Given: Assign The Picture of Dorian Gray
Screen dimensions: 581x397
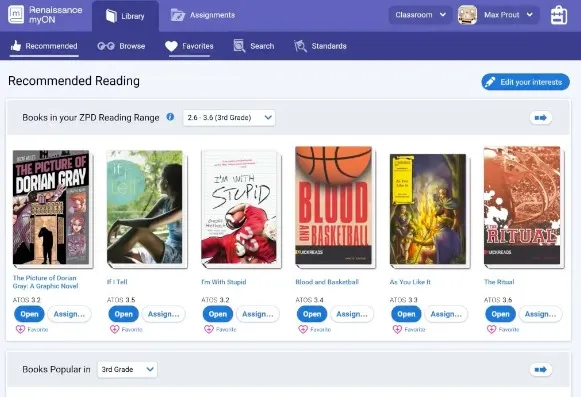Looking at the screenshot, I should [69, 314].
